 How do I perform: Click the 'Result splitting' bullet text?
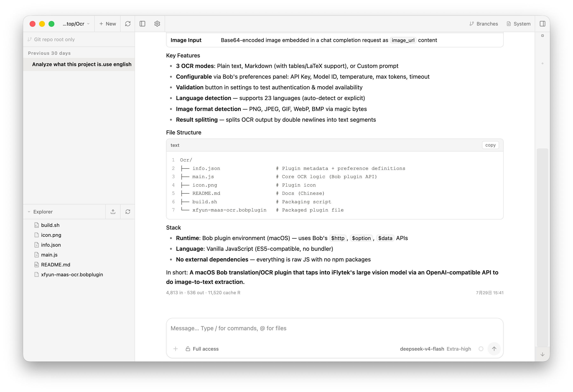[276, 120]
